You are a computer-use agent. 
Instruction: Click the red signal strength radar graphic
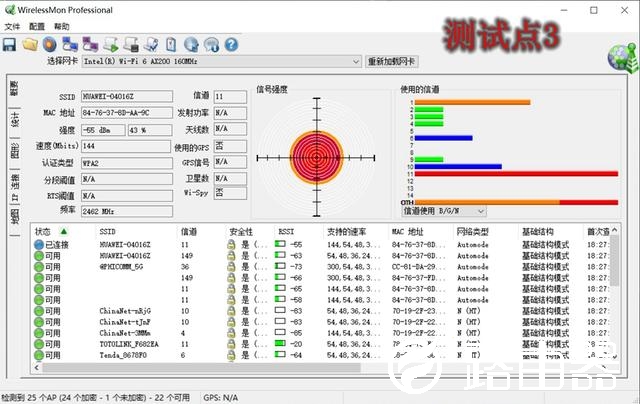coord(317,158)
